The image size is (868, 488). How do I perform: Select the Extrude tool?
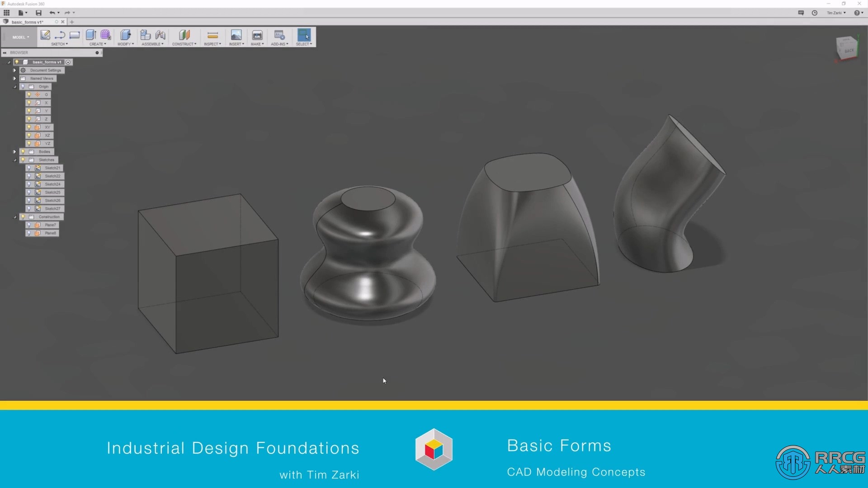click(x=91, y=35)
